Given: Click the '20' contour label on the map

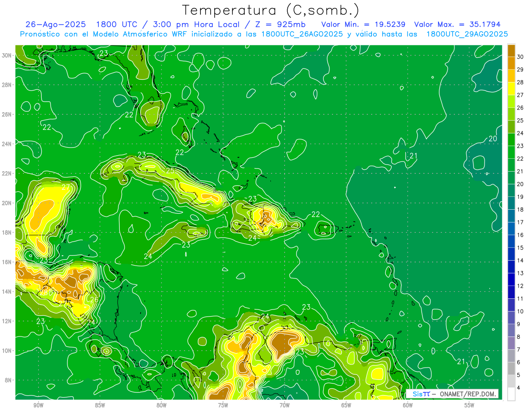Looking at the screenshot, I should click(x=493, y=139).
